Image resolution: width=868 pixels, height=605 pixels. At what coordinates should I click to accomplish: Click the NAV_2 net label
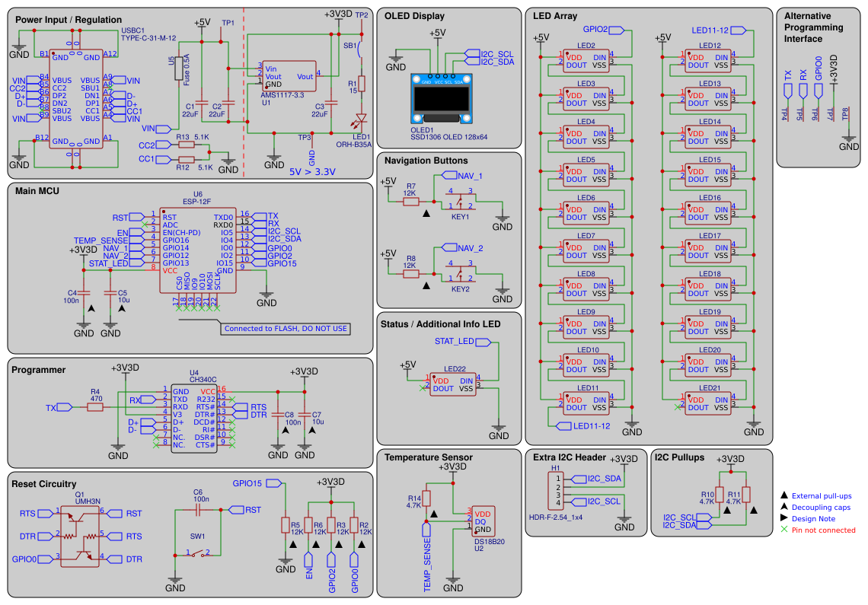[463, 248]
